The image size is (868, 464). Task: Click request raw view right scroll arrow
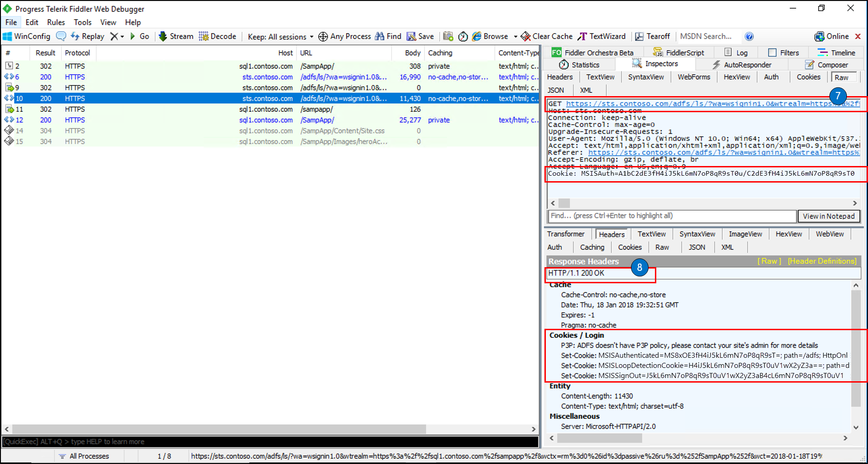pos(855,203)
